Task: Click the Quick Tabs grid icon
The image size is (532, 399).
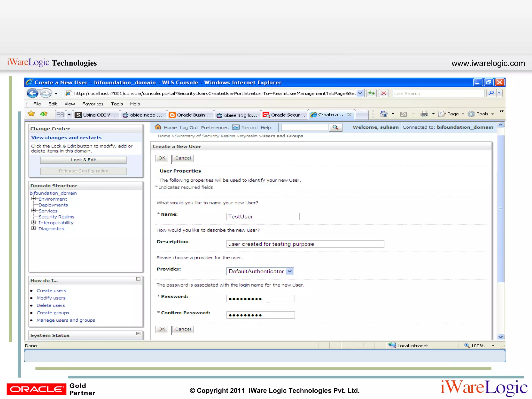Action: point(60,115)
